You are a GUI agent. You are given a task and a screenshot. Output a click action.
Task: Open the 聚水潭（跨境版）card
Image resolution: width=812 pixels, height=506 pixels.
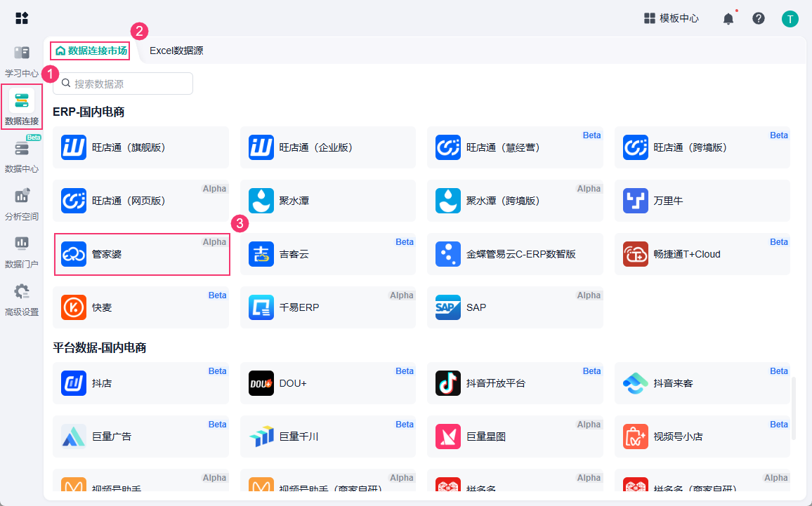[516, 201]
